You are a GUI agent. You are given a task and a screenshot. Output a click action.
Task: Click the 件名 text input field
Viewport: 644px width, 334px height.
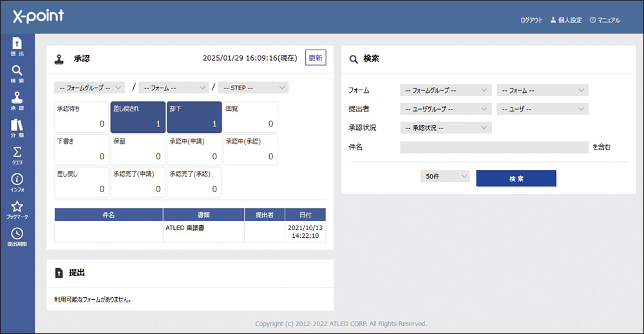(494, 147)
